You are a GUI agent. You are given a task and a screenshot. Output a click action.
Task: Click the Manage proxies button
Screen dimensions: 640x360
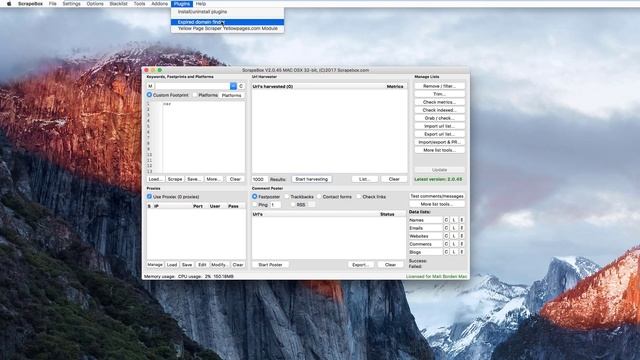pos(155,264)
